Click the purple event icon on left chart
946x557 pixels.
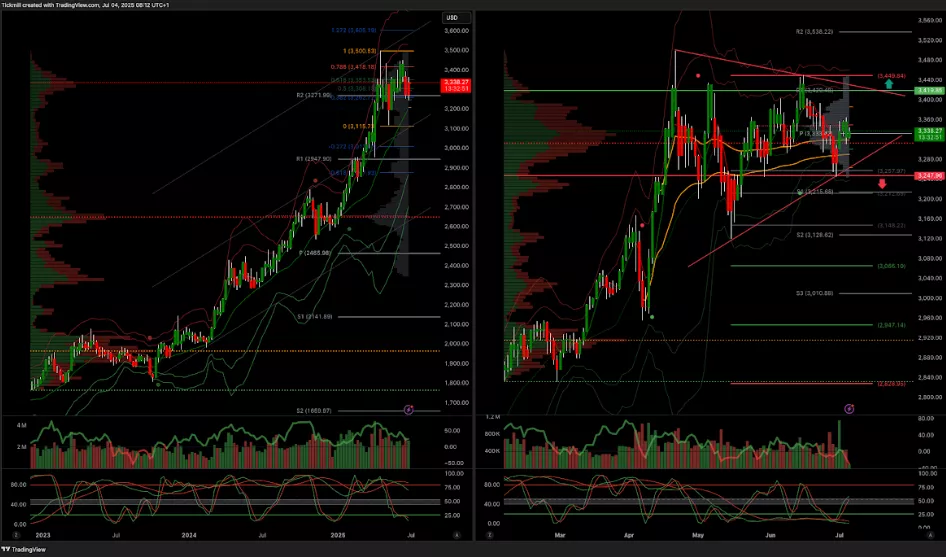(x=408, y=409)
